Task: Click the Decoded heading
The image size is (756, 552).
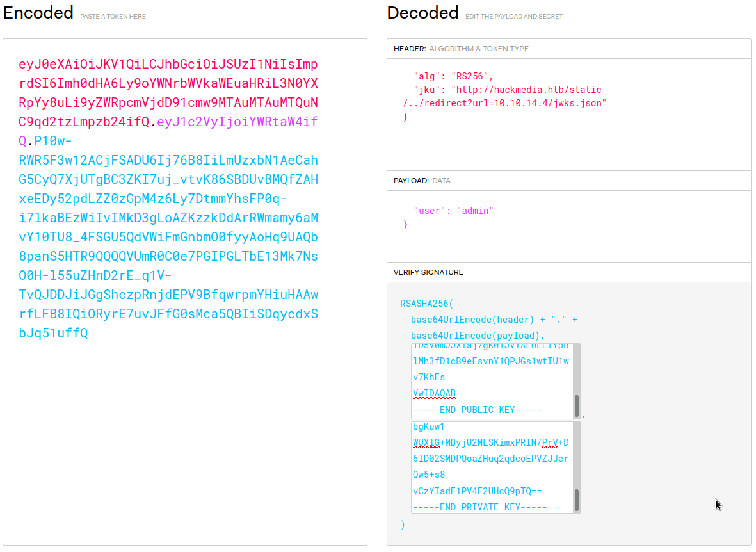Action: pos(422,13)
